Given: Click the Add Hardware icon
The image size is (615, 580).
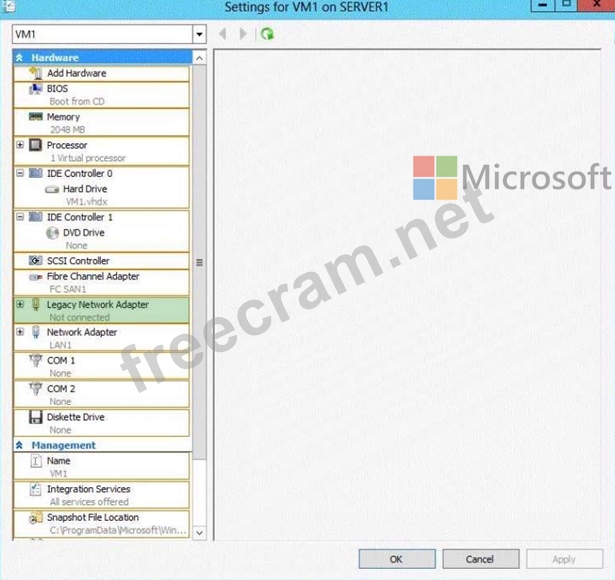Looking at the screenshot, I should pyautogui.click(x=36, y=73).
